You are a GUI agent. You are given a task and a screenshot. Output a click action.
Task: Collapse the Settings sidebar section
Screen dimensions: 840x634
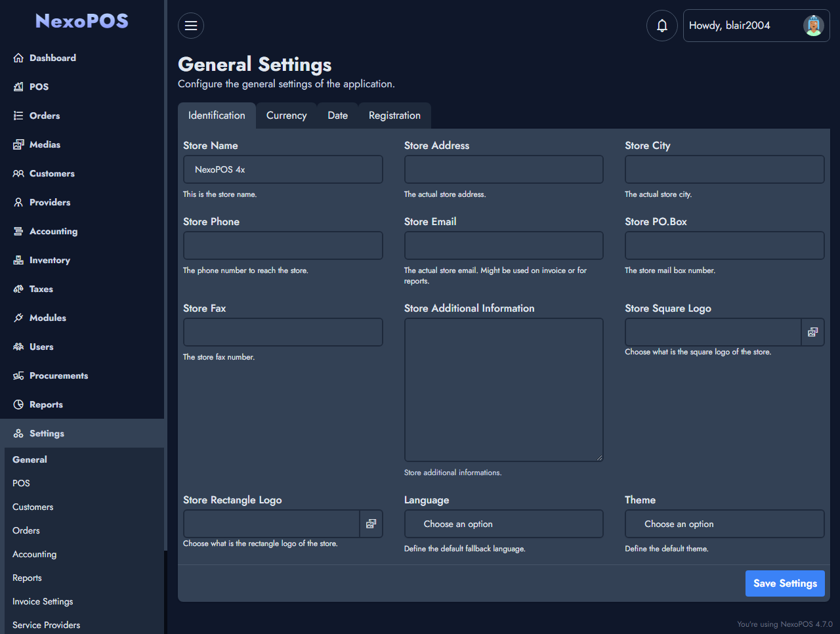click(82, 433)
